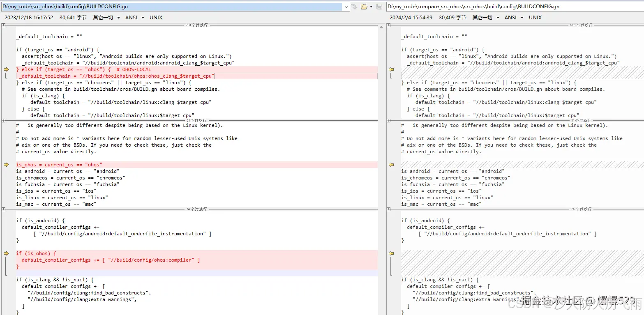Click the left pane save disk icon

pos(379,7)
